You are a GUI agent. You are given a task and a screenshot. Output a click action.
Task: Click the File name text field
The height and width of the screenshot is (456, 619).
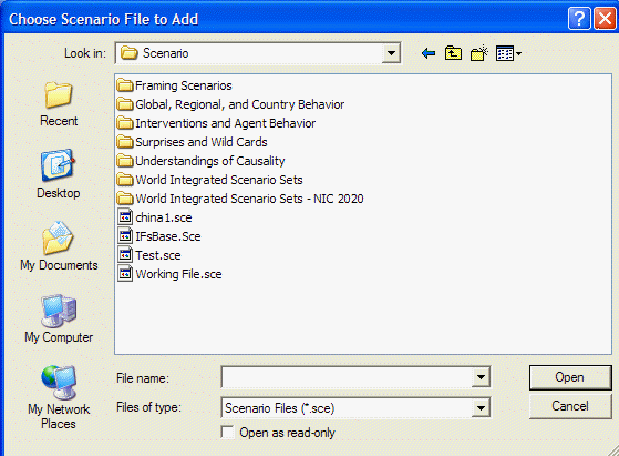tap(346, 377)
